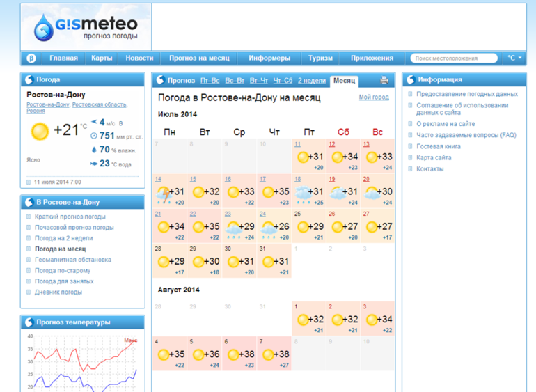Switch to the Пт–Вс forecast tab
Screen dimensions: 536x392
[x=210, y=81]
